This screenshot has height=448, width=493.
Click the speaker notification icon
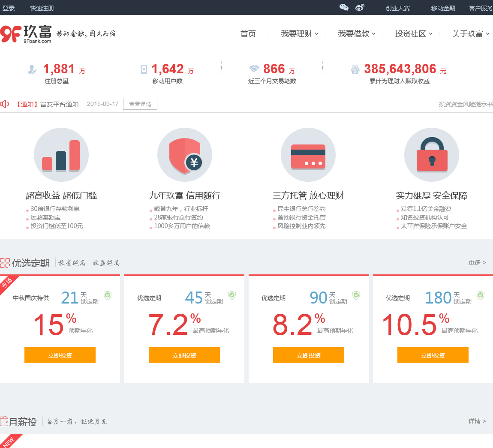click(x=5, y=104)
